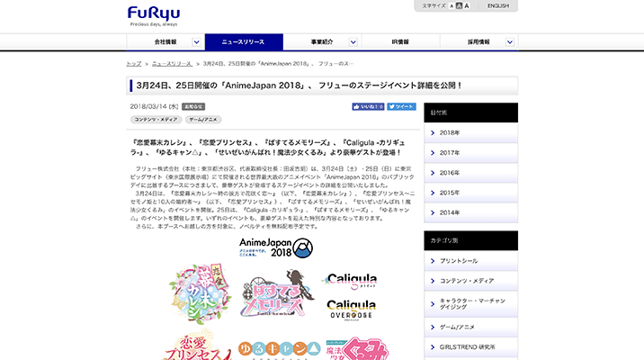Open the IR情報 menu
The image size is (644, 360).
point(400,42)
